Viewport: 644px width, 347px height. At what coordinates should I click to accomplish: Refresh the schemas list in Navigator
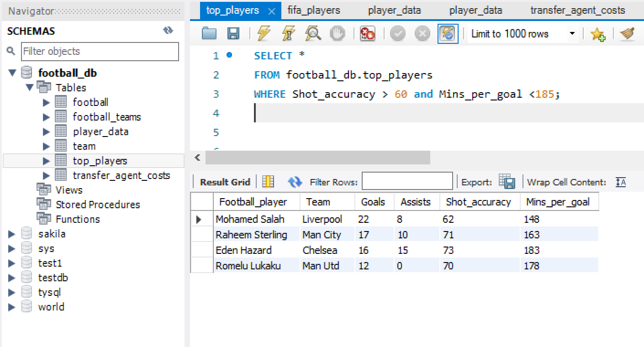pyautogui.click(x=168, y=31)
